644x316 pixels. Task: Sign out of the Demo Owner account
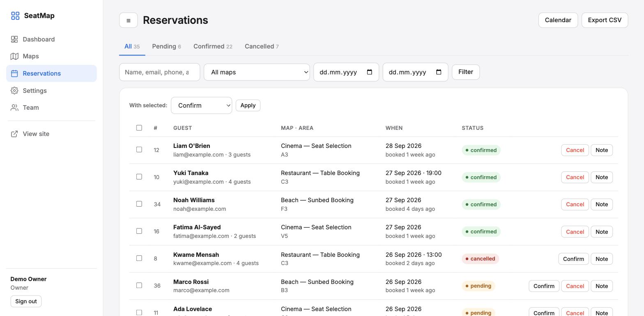click(26, 301)
